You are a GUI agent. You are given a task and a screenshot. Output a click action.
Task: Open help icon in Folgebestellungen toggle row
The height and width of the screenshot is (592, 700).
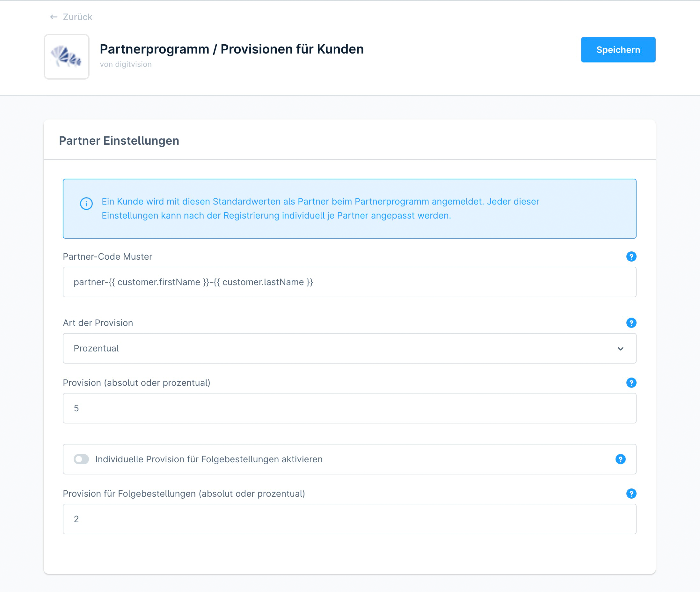620,459
